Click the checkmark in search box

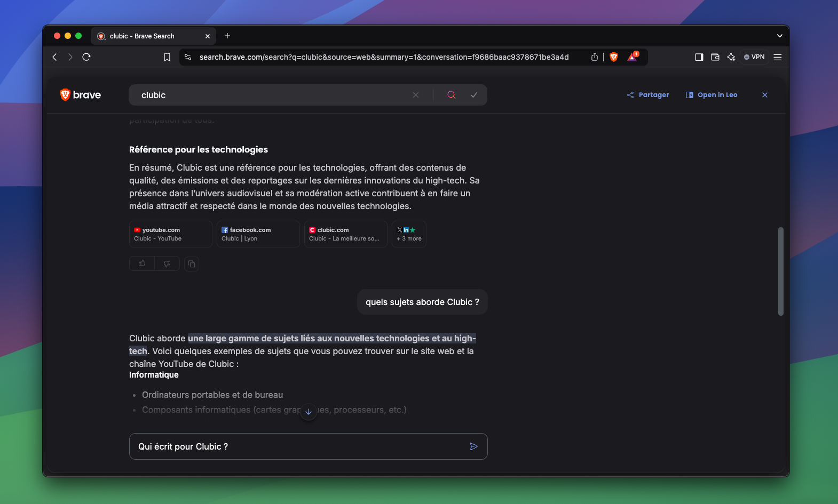(x=474, y=95)
